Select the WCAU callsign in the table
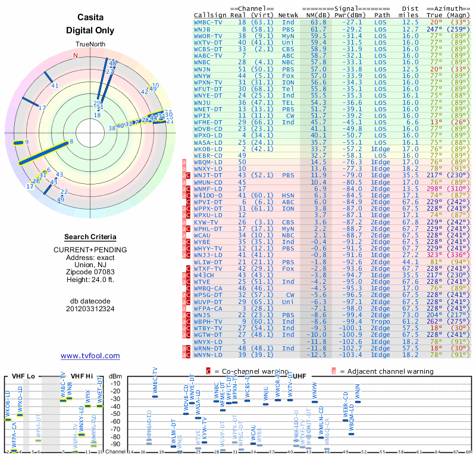The width and height of the screenshot is (476, 457). click(x=202, y=235)
